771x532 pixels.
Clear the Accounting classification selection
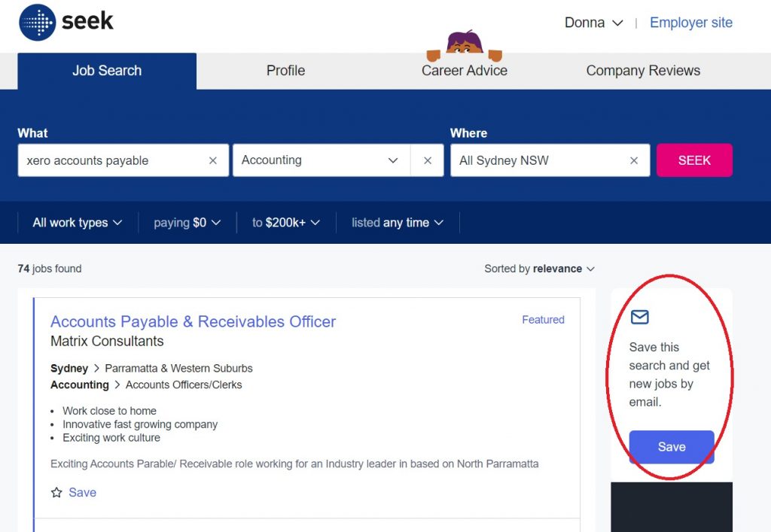click(x=428, y=160)
